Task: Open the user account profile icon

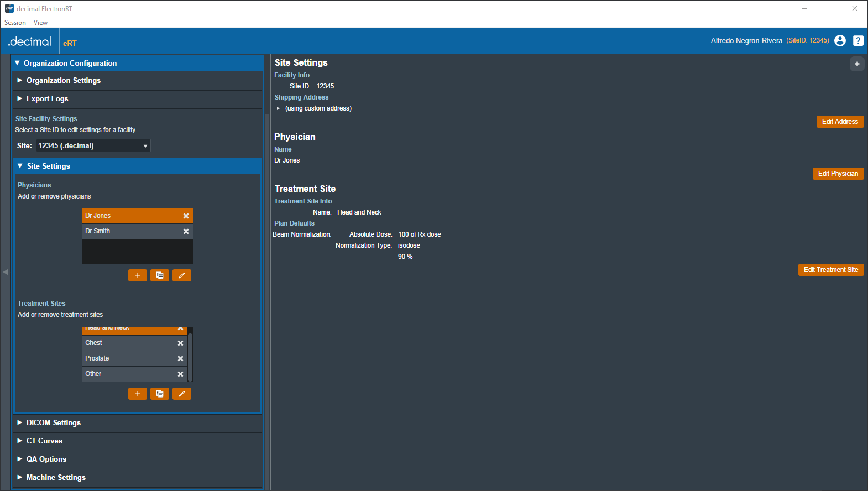Action: (840, 40)
